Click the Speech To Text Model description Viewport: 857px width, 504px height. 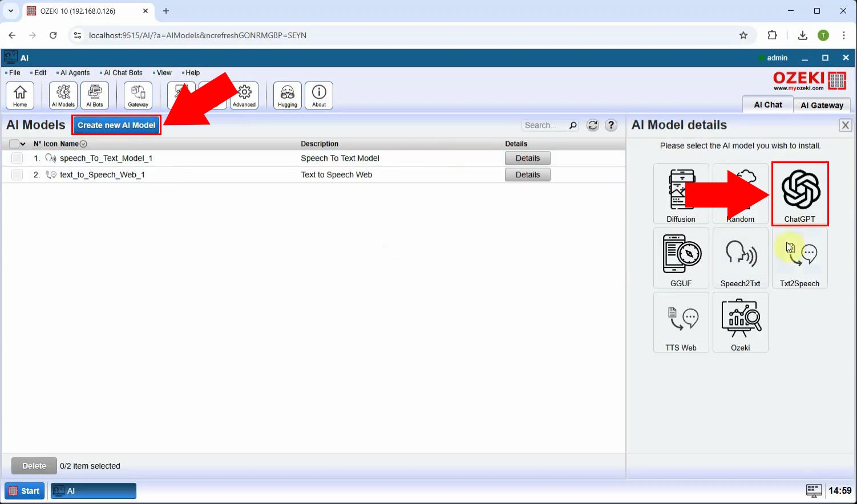tap(340, 158)
